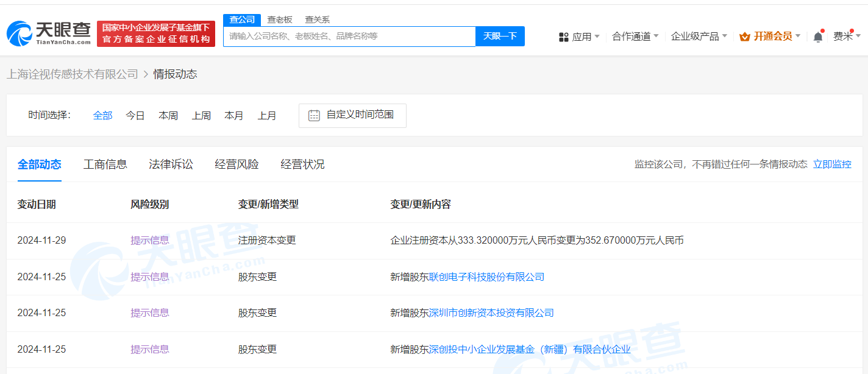This screenshot has height=374, width=868.
Task: Click the TianYanCha logo
Action: (49, 34)
